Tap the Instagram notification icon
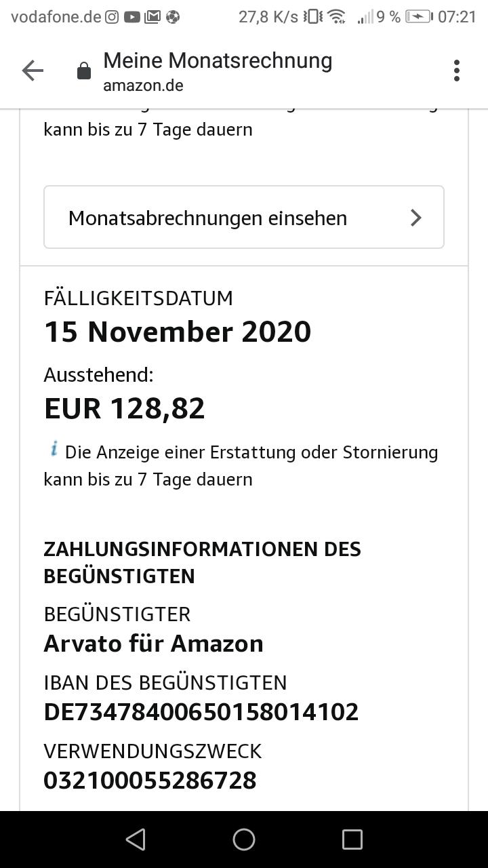The height and width of the screenshot is (868, 488). (x=112, y=17)
